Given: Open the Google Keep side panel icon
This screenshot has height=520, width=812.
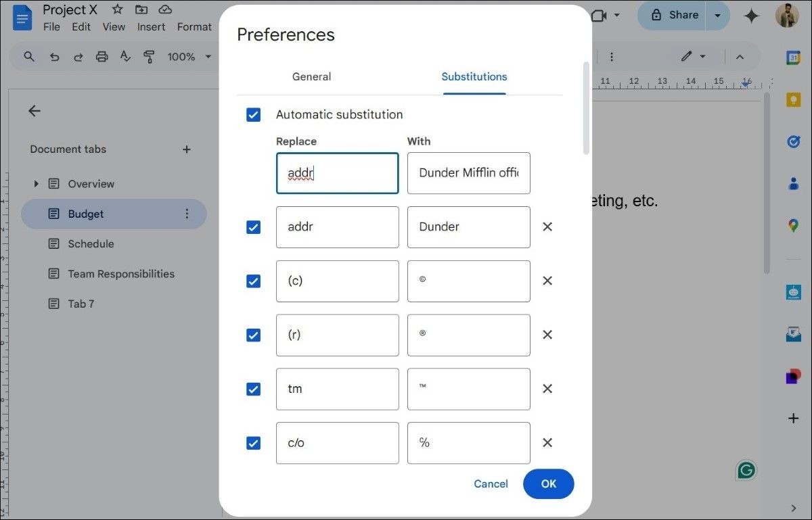Looking at the screenshot, I should [793, 100].
